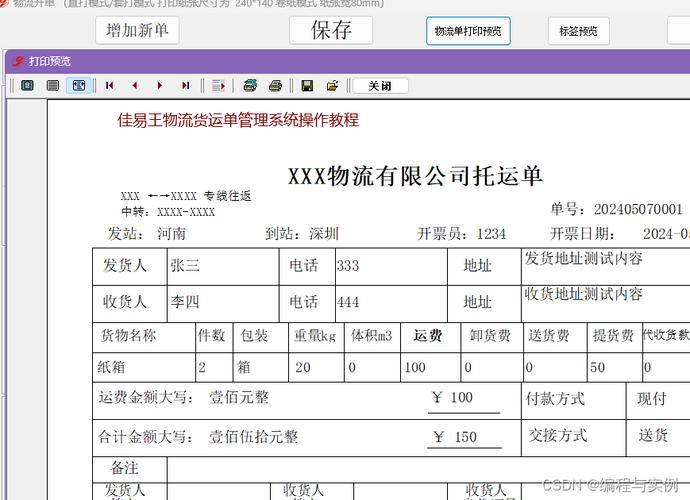
Task: Click the 重量kg column header
Action: tap(315, 336)
